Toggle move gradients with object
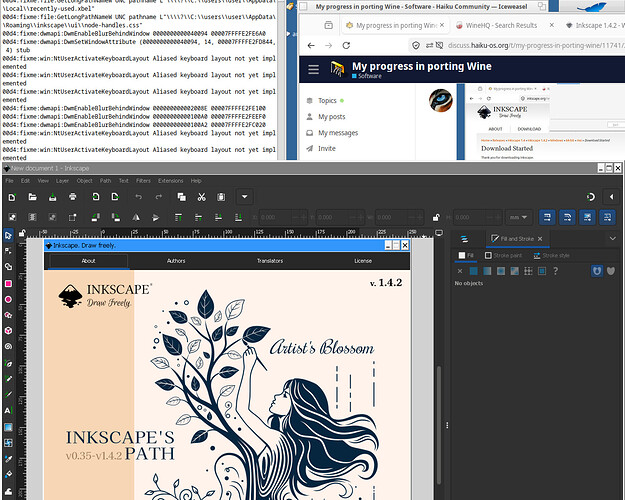 click(x=588, y=217)
